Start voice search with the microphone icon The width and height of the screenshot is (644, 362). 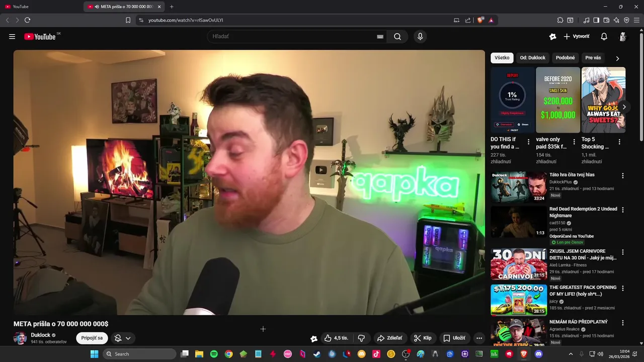point(420,37)
